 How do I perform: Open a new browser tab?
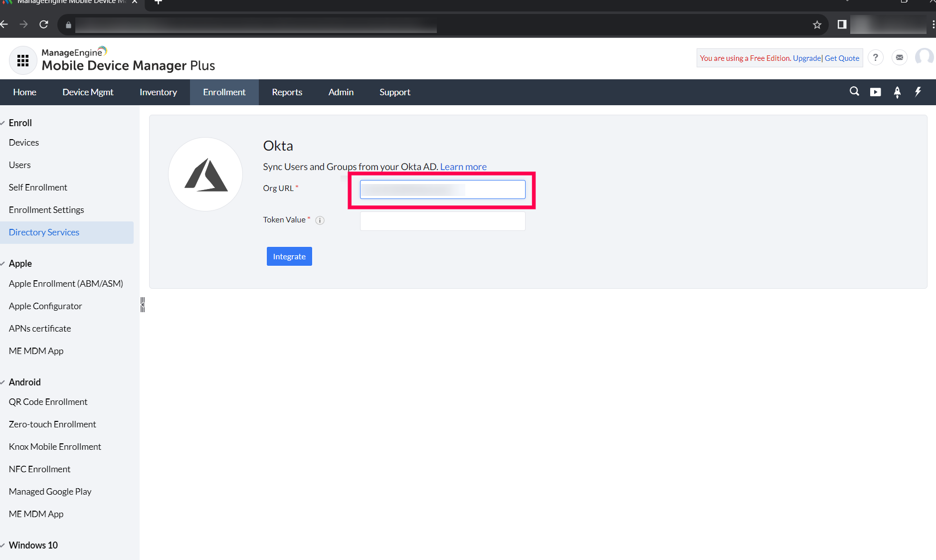coord(158,2)
